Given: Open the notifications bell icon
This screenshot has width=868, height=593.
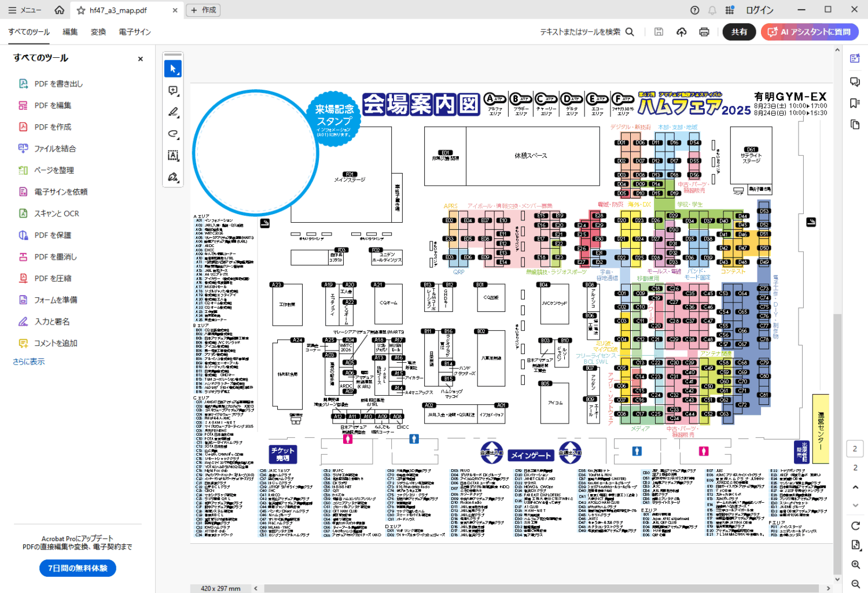Looking at the screenshot, I should 712,10.
